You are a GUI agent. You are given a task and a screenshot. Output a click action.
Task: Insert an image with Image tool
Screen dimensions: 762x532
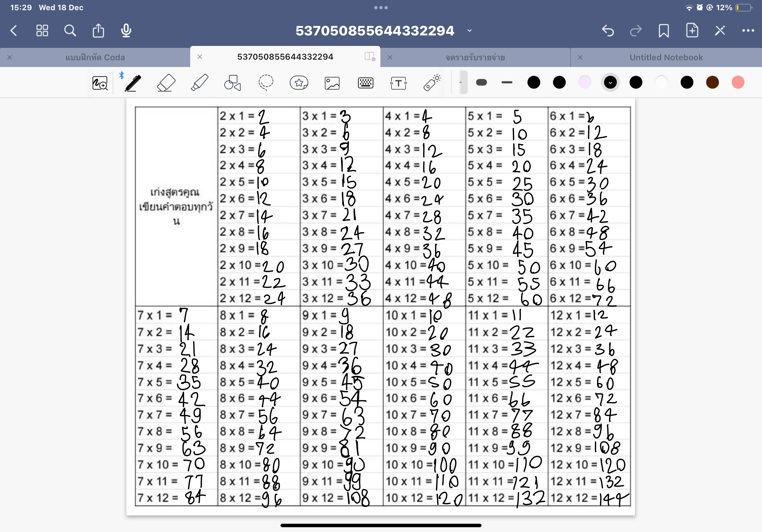[332, 83]
